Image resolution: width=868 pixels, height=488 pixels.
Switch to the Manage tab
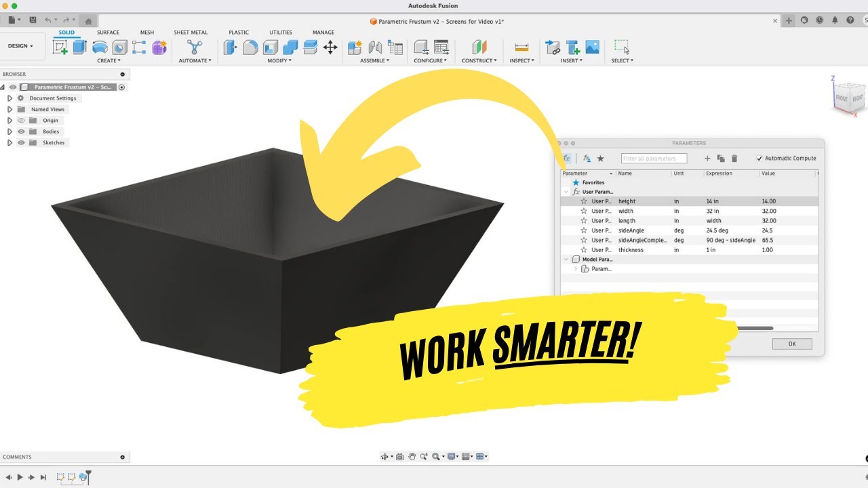point(323,33)
